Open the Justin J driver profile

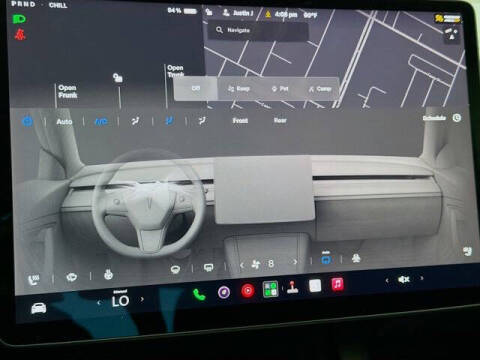click(238, 13)
